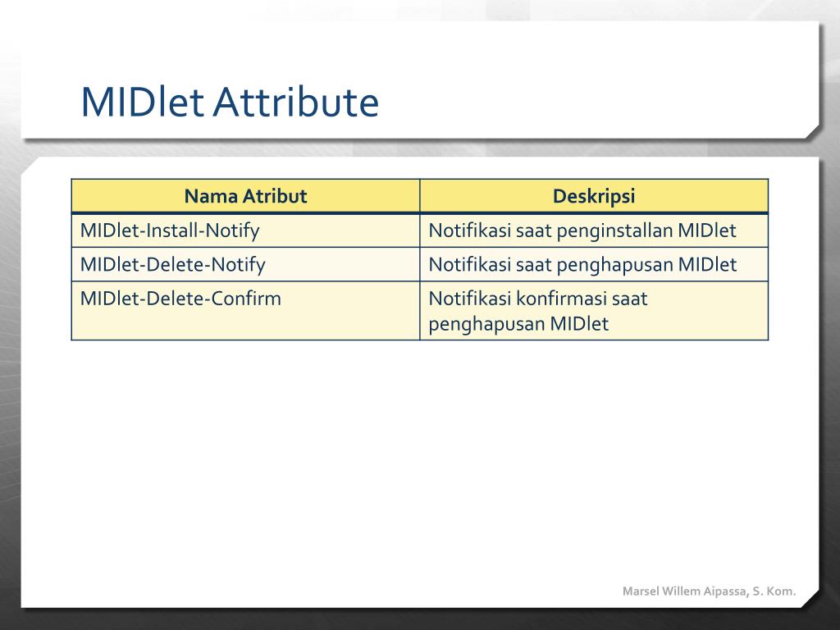The height and width of the screenshot is (630, 840).
Task: Click the "Deskripsi" column header
Action: (594, 196)
